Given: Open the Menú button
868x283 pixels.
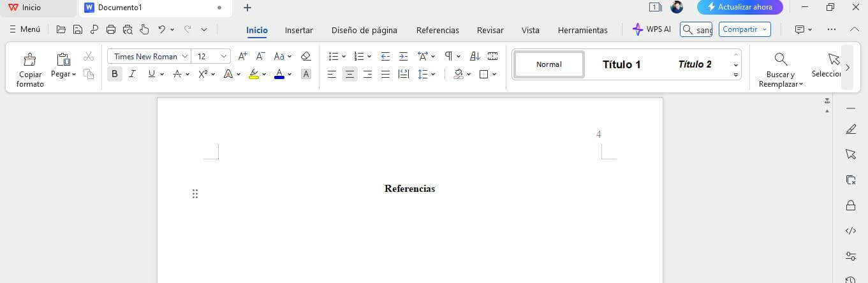Looking at the screenshot, I should pos(25,29).
